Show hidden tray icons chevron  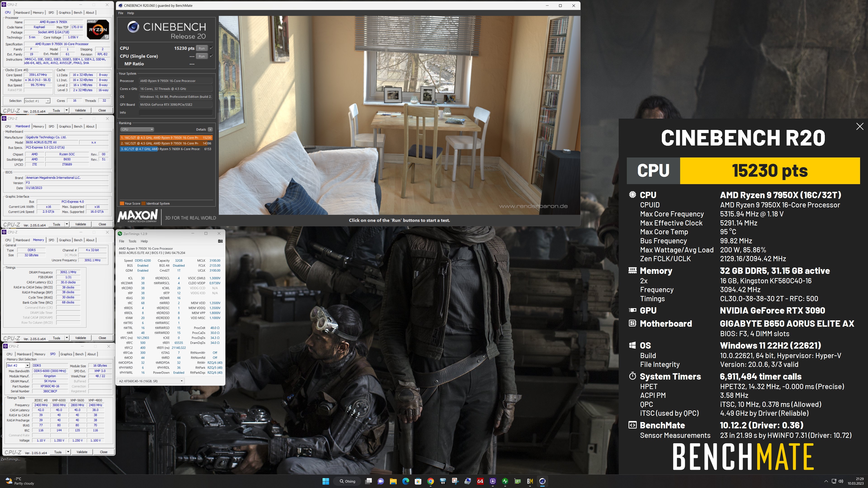pyautogui.click(x=826, y=481)
